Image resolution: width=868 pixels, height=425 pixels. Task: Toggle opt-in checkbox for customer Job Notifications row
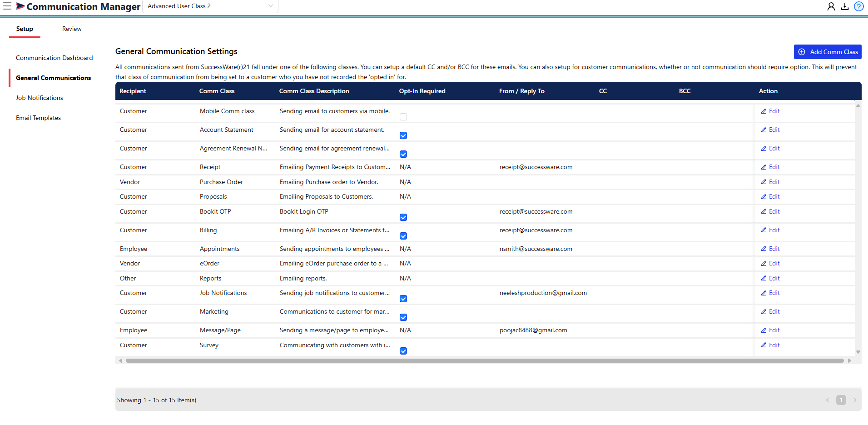[403, 299]
